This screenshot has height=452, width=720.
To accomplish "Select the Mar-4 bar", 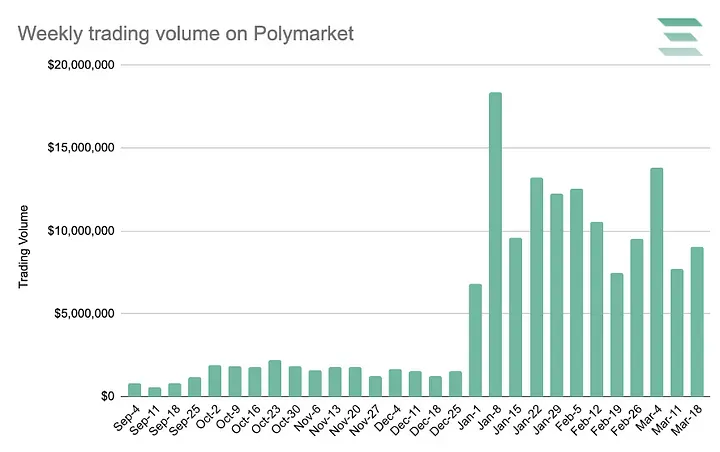I will (x=656, y=282).
